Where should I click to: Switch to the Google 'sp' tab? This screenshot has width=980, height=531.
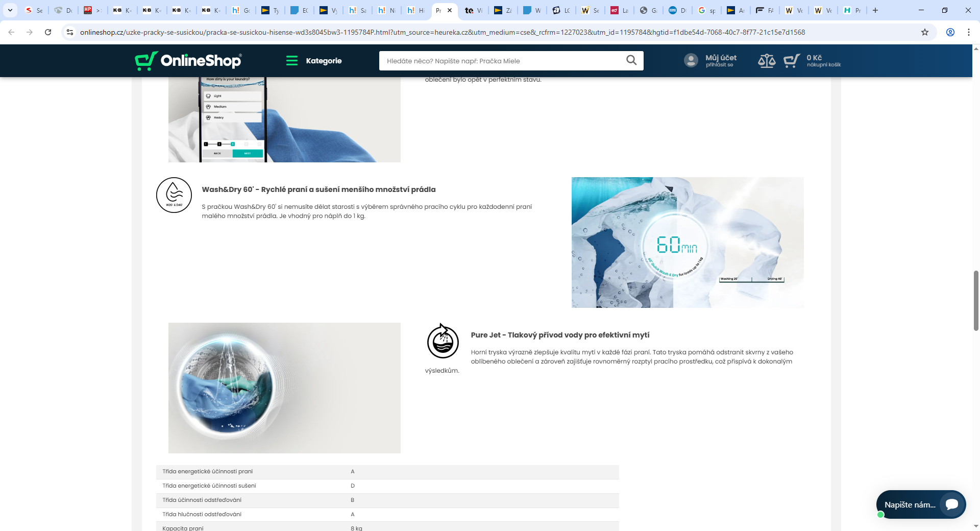coord(707,10)
